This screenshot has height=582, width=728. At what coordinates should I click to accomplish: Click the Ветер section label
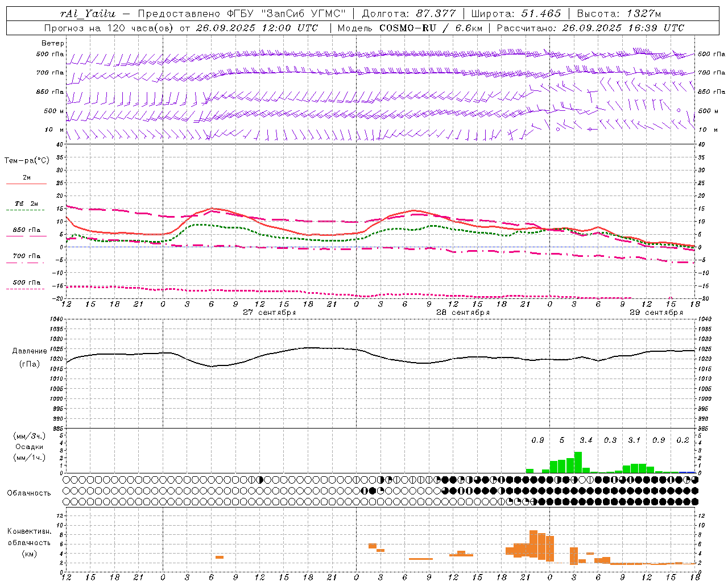[53, 43]
